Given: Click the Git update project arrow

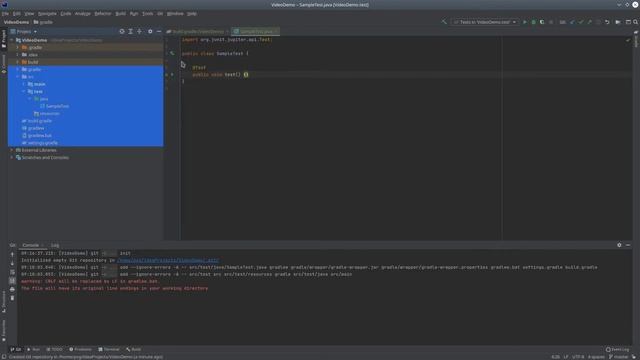Looking at the screenshot, I should click(x=572, y=22).
